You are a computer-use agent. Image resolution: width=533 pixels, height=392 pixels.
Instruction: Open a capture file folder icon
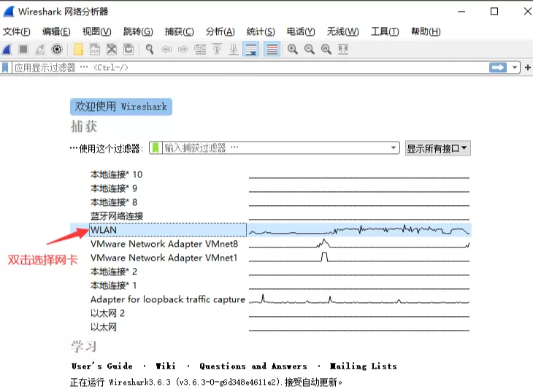[78, 50]
